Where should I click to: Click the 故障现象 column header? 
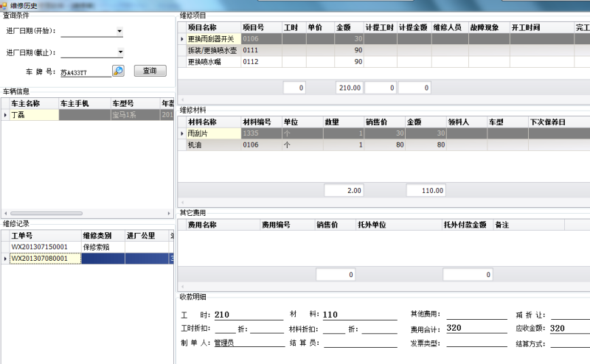coord(489,27)
